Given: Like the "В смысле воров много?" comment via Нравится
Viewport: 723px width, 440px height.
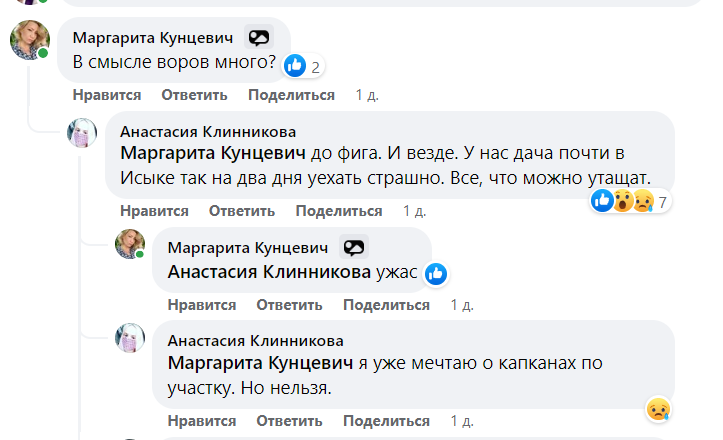Looking at the screenshot, I should coord(107,95).
